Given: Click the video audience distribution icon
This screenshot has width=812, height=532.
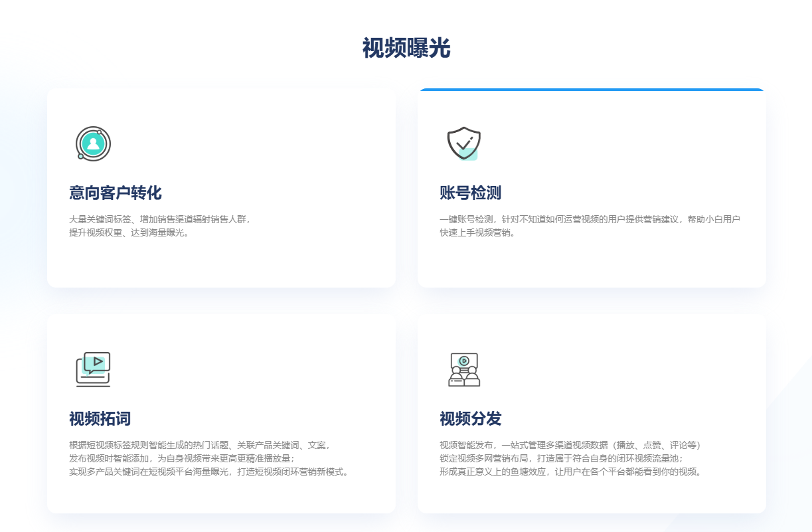Looking at the screenshot, I should click(x=463, y=369).
